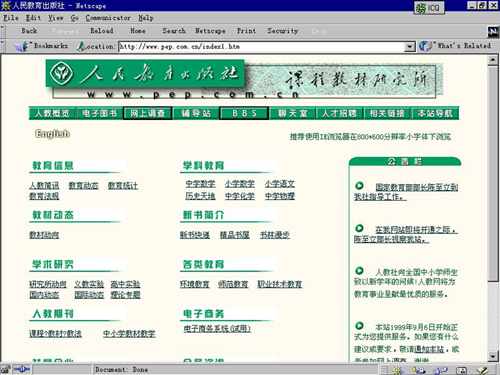Click the vertical scrollbar down arrow
500x375 pixels.
pyautogui.click(x=493, y=357)
